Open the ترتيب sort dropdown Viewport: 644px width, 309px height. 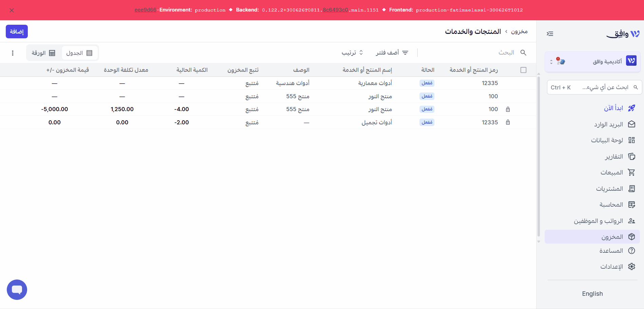pyautogui.click(x=352, y=53)
